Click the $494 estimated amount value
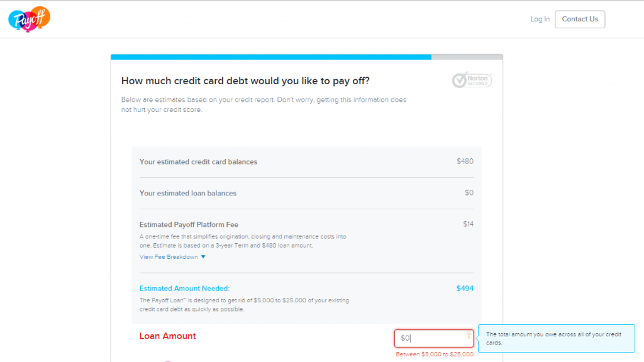The image size is (644, 362). tap(465, 288)
